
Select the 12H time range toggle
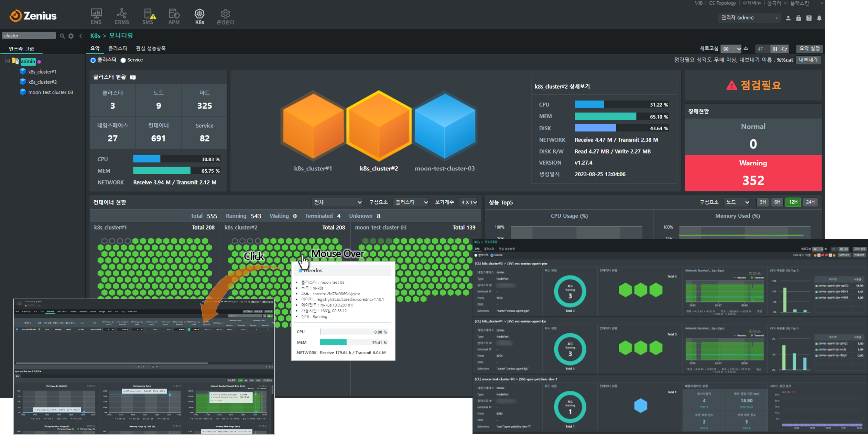click(x=793, y=202)
